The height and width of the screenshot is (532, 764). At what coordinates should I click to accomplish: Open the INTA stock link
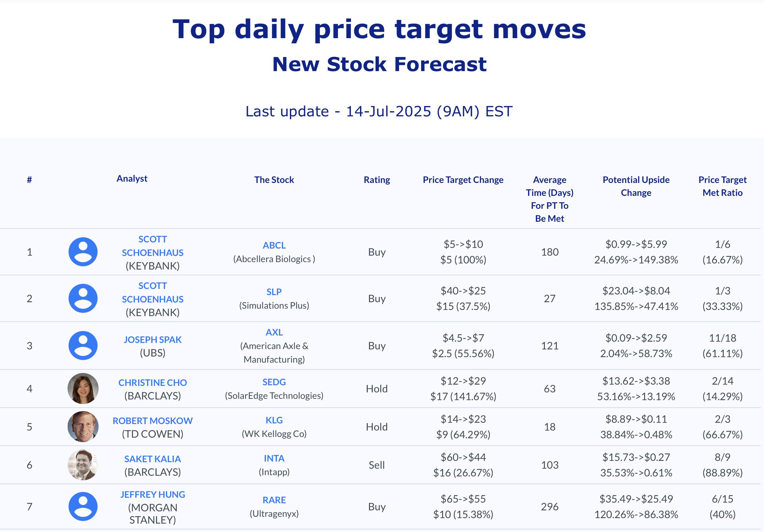coord(274,459)
